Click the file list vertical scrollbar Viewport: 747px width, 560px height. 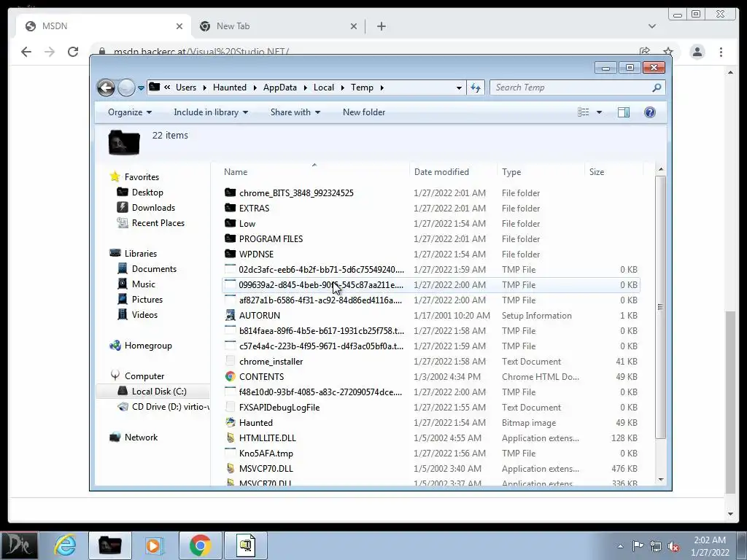660,307
